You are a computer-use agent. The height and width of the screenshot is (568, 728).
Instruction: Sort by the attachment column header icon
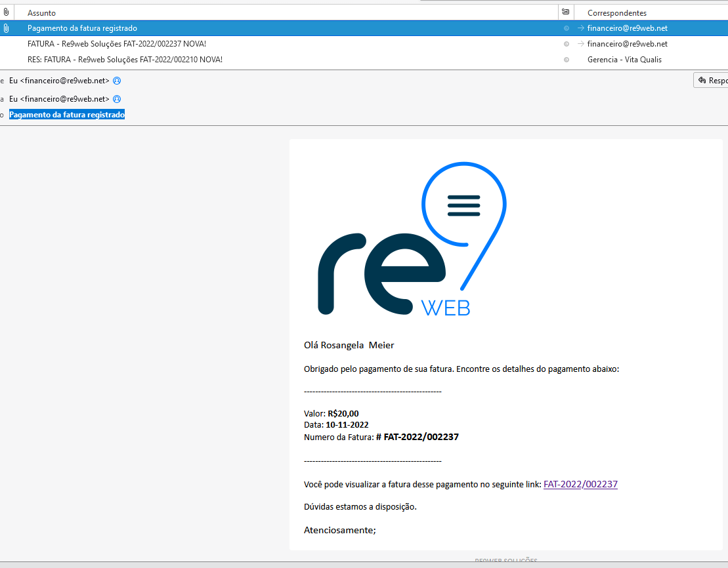pyautogui.click(x=6, y=12)
